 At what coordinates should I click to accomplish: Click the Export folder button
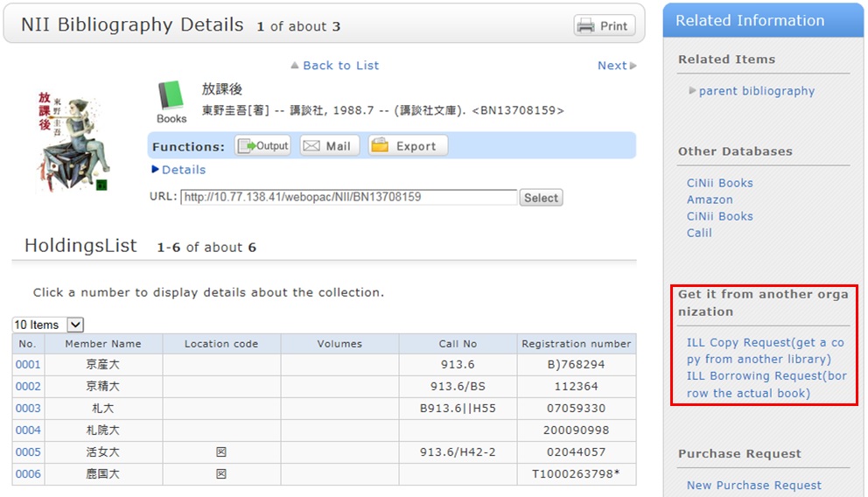[x=407, y=146]
